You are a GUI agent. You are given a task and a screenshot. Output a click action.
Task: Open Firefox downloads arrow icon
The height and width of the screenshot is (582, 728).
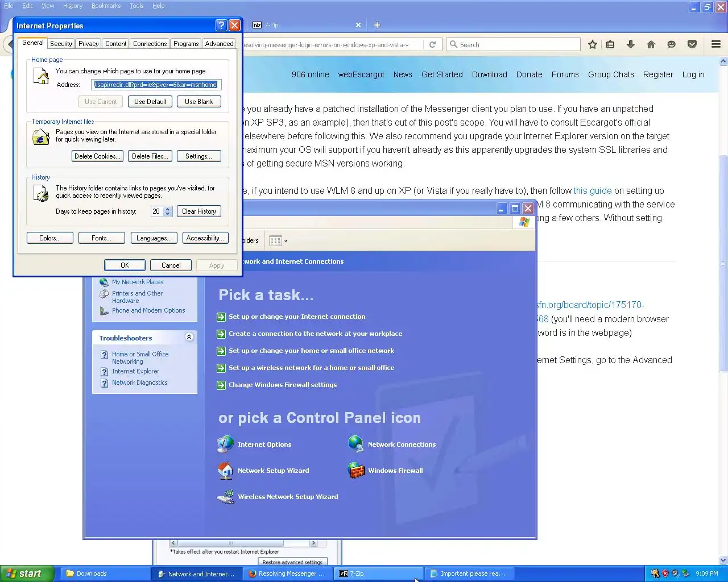tap(630, 44)
